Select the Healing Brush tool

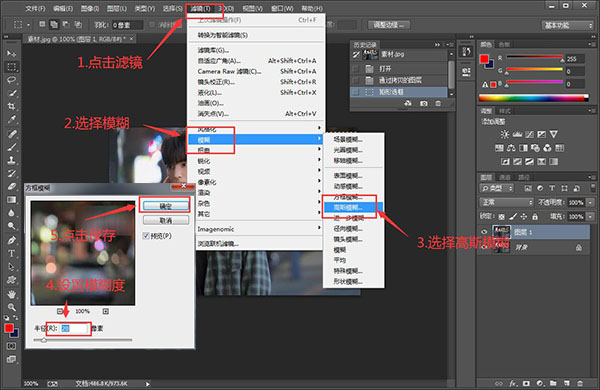[11, 134]
